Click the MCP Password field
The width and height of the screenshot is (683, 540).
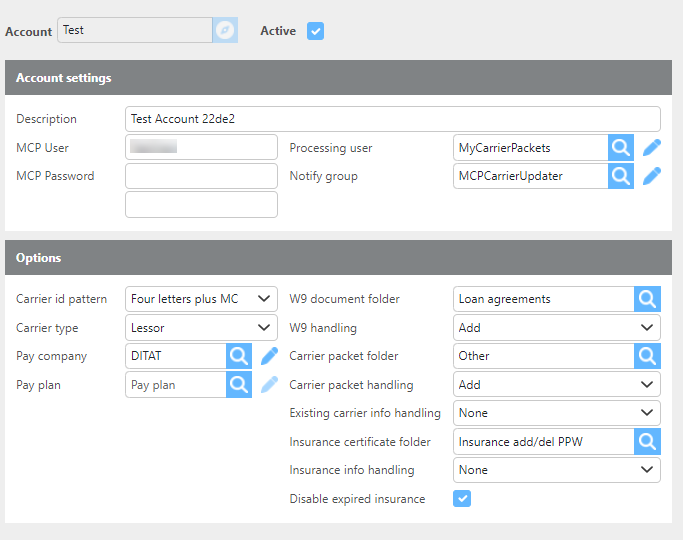click(x=201, y=176)
